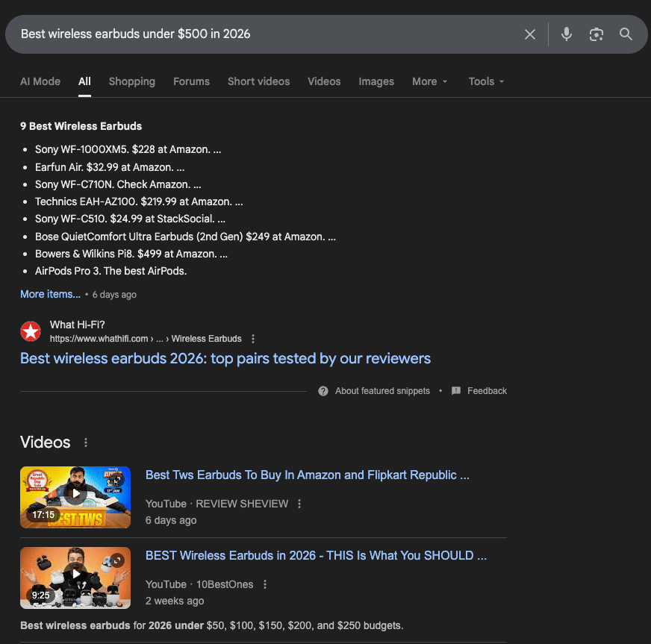
Task: Open AI Mode
Action: click(x=40, y=81)
